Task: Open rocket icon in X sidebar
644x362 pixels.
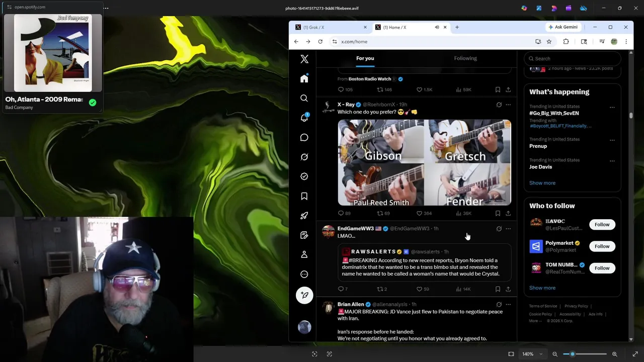Action: pos(304,216)
